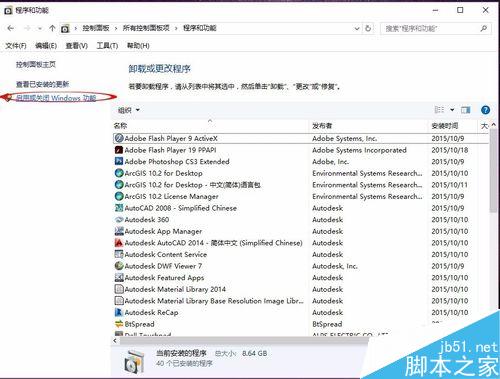Click date 2015/10/18 in the list
This screenshot has width=500, height=379.
450,150
